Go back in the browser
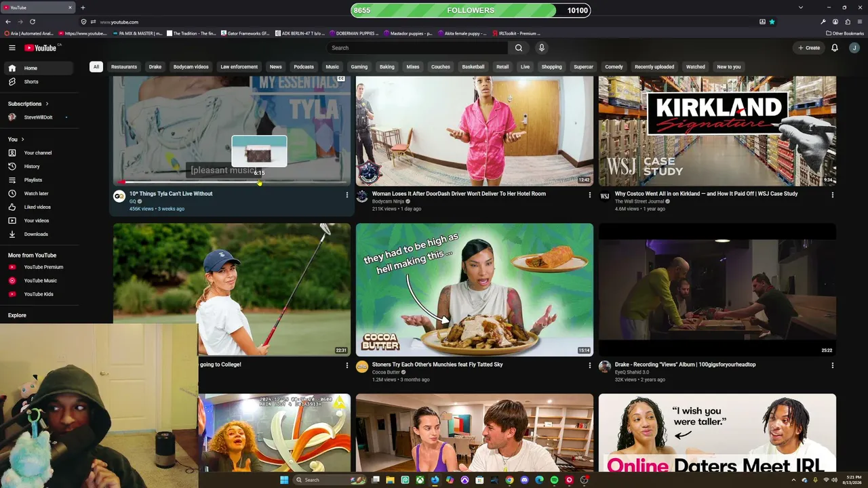 (8, 22)
